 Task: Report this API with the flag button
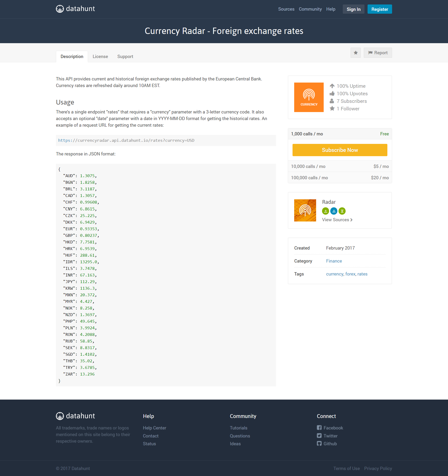[x=378, y=53]
